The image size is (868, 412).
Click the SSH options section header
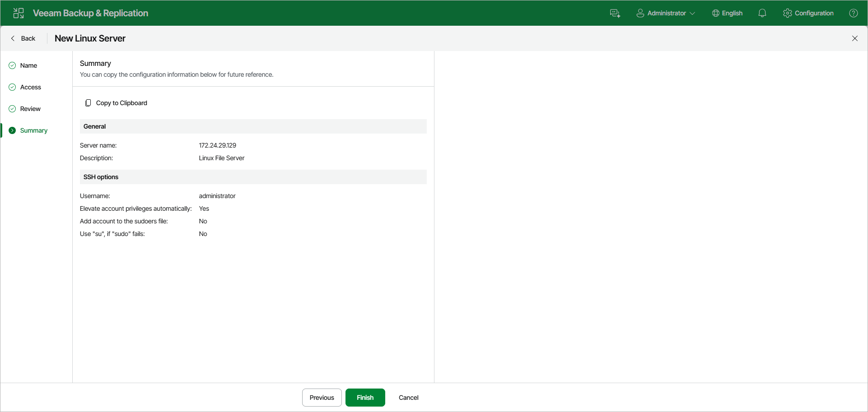[x=253, y=177]
